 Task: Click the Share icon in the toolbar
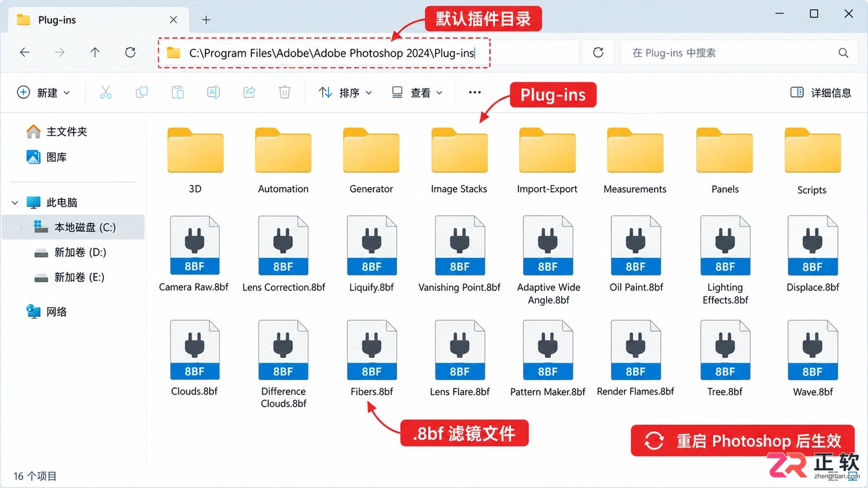click(249, 92)
